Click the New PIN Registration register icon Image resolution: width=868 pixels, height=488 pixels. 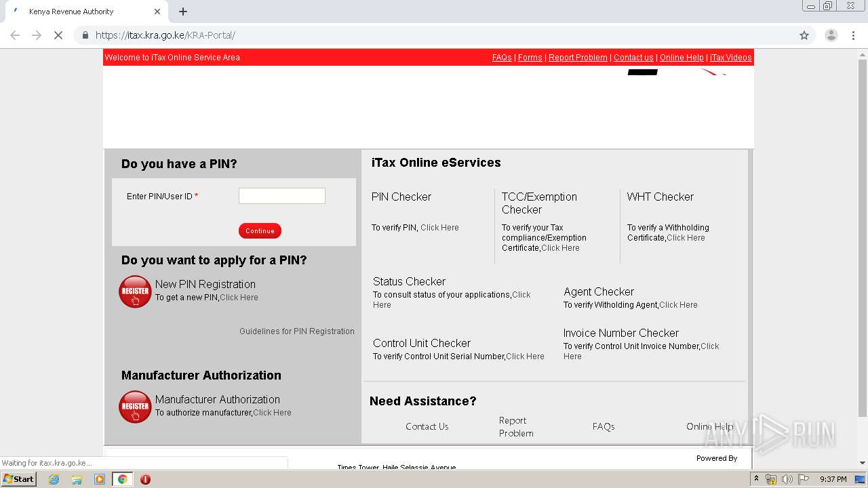pos(135,291)
